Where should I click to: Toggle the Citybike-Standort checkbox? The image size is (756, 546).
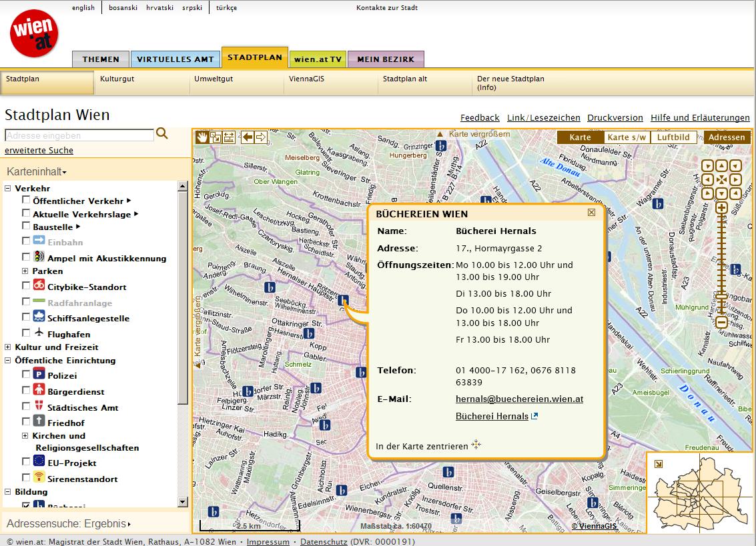(26, 285)
